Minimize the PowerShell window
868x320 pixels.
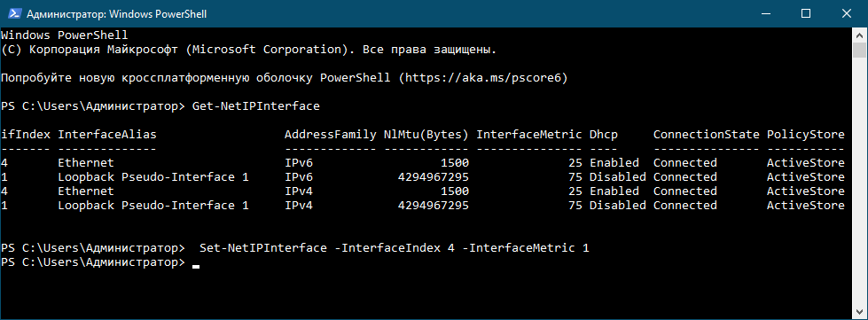(x=767, y=14)
